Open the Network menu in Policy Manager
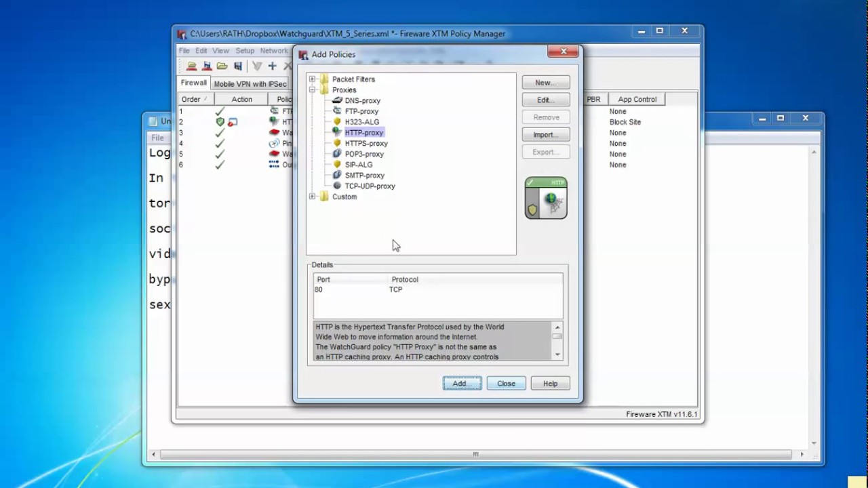Viewport: 868px width, 488px height. point(274,51)
